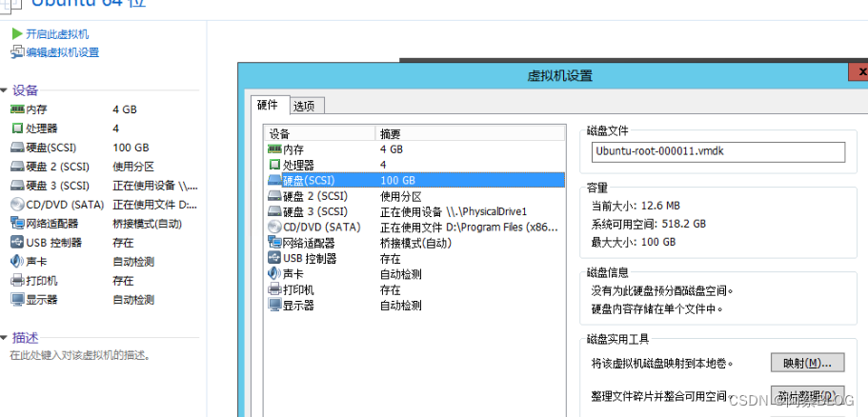Viewport: 868px width, 417px height.
Task: Click 4 GB memory value in sidebar
Action: pos(125,109)
